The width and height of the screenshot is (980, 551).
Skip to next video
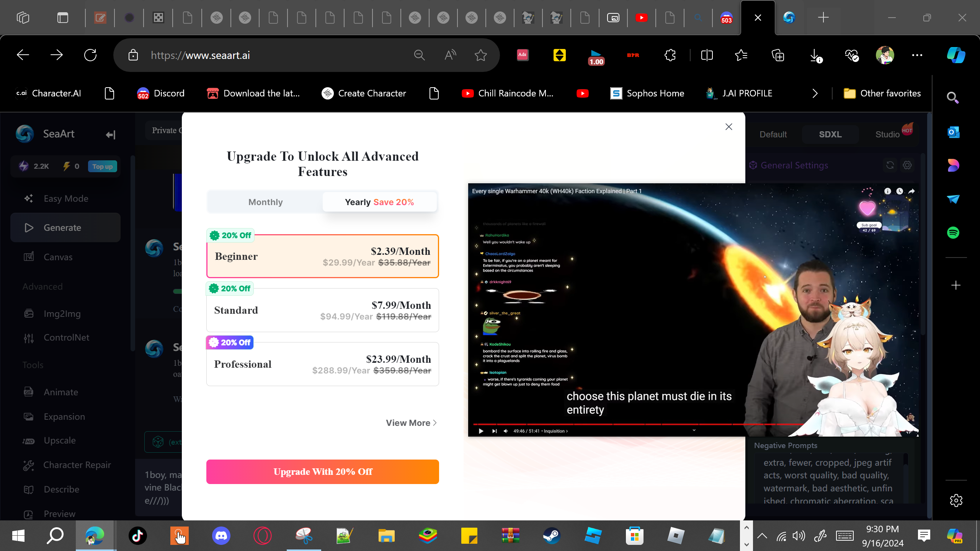coord(494,431)
